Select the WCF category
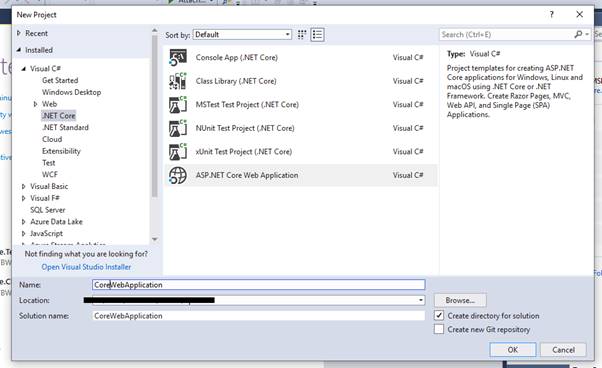This screenshot has width=602, height=368. (50, 175)
